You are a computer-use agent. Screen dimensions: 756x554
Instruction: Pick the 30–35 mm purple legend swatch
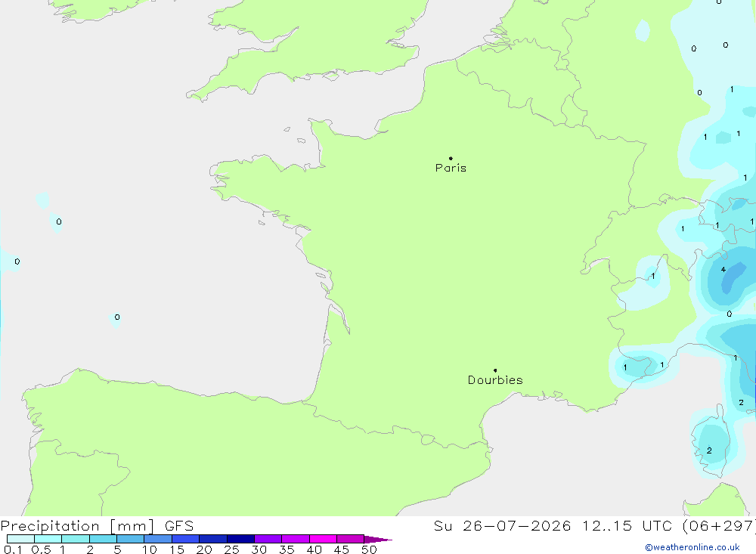[x=268, y=539]
